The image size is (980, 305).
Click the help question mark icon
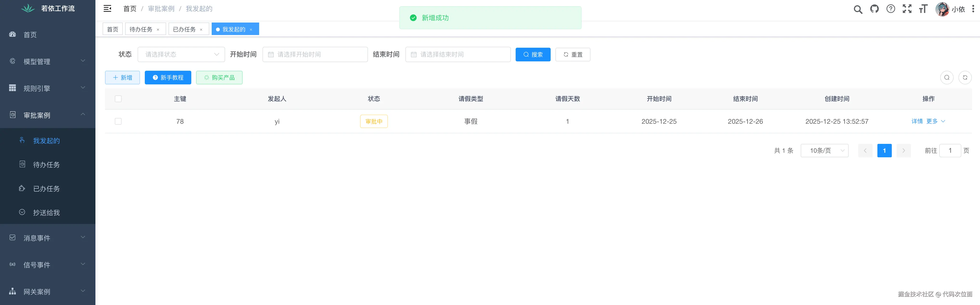click(x=891, y=9)
